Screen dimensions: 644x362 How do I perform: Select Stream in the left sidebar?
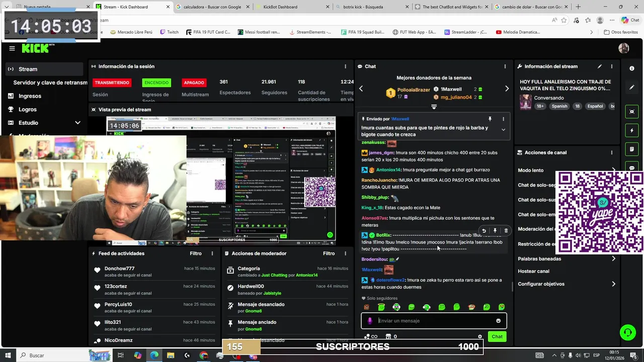[44, 69]
